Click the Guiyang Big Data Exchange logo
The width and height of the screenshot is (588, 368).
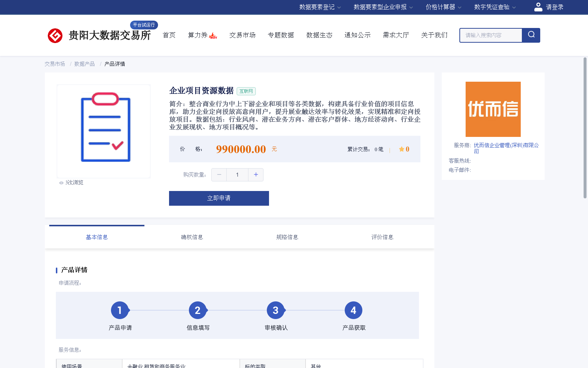pyautogui.click(x=99, y=35)
